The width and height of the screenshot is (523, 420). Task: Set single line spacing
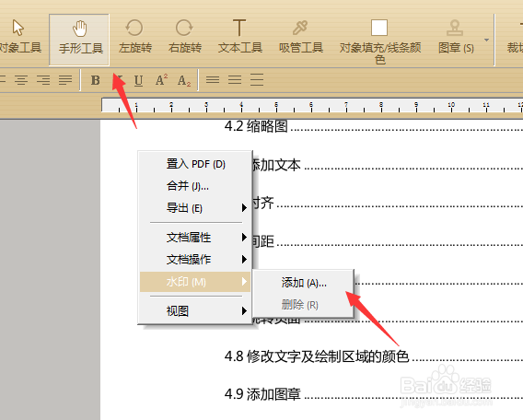tap(213, 80)
